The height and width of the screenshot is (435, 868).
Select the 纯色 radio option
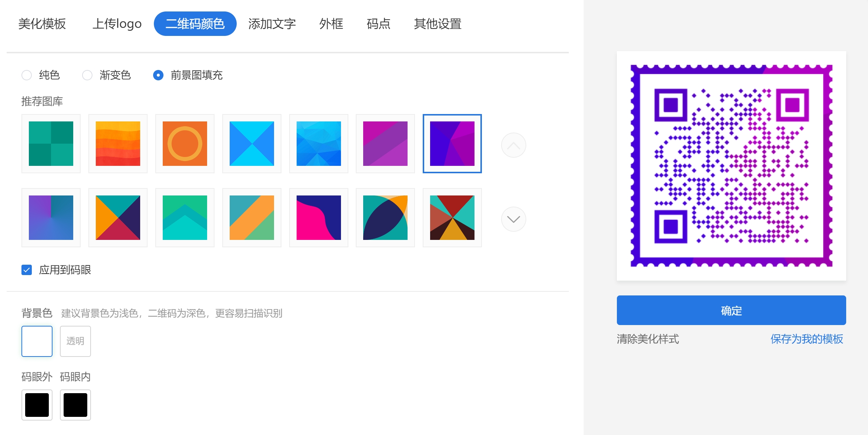coord(27,75)
